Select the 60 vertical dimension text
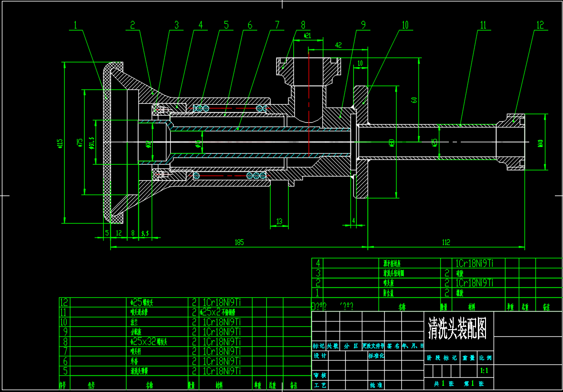The image size is (563, 392). pos(414,100)
